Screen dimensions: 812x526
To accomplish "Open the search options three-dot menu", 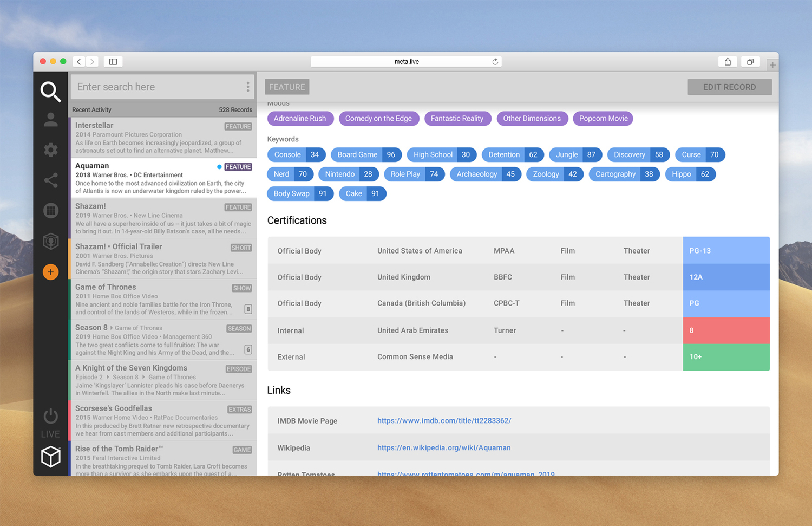I will pos(248,87).
